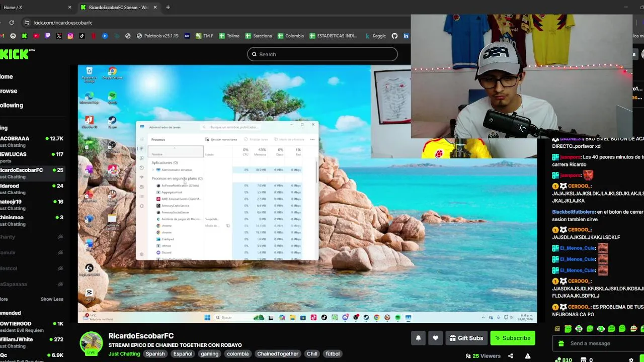Open the Barcelona bookmark
Viewport: 644px width, 362px height.
259,36
